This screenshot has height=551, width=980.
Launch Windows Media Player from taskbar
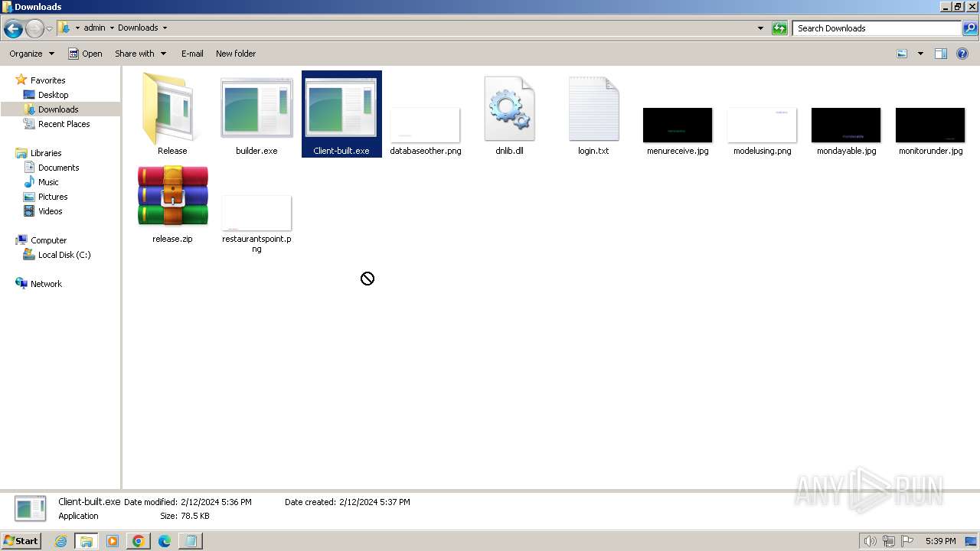113,541
